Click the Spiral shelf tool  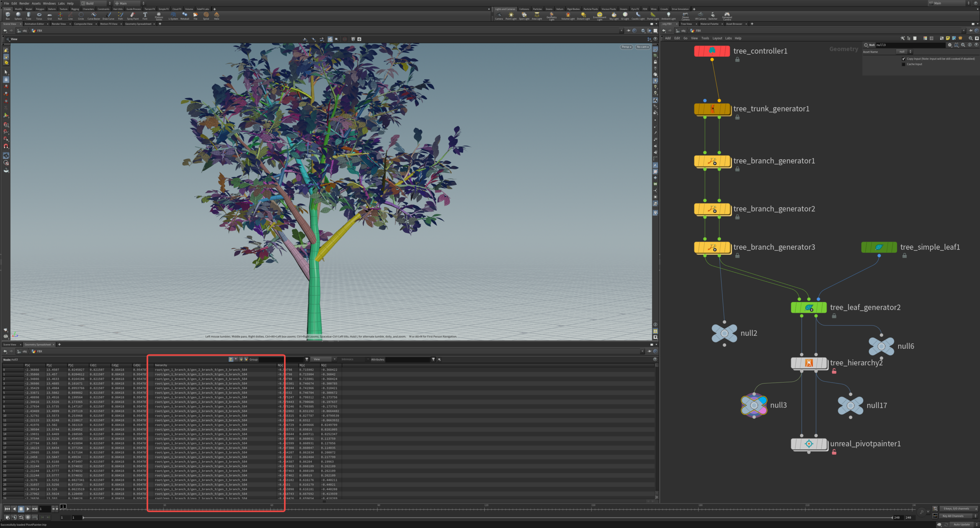click(206, 16)
